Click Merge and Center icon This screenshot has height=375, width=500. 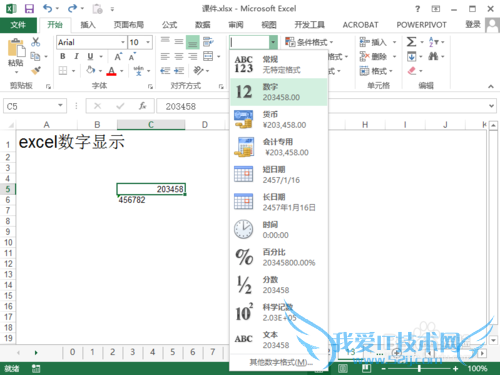click(208, 56)
